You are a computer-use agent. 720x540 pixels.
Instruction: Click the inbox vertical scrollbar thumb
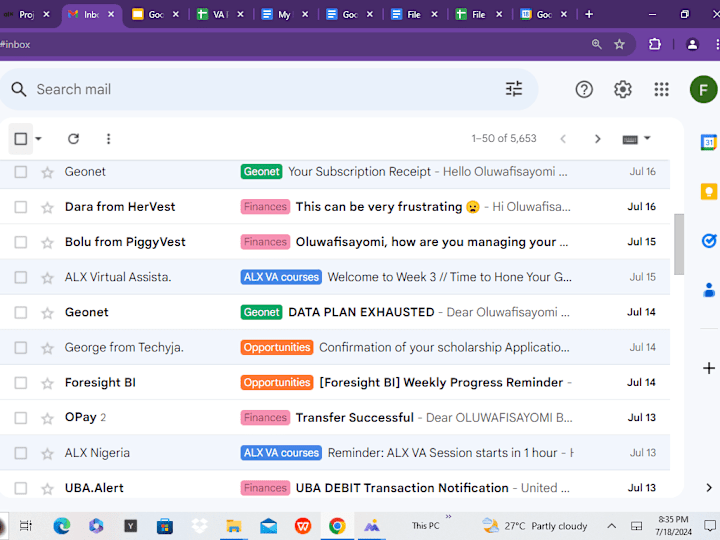click(679, 244)
